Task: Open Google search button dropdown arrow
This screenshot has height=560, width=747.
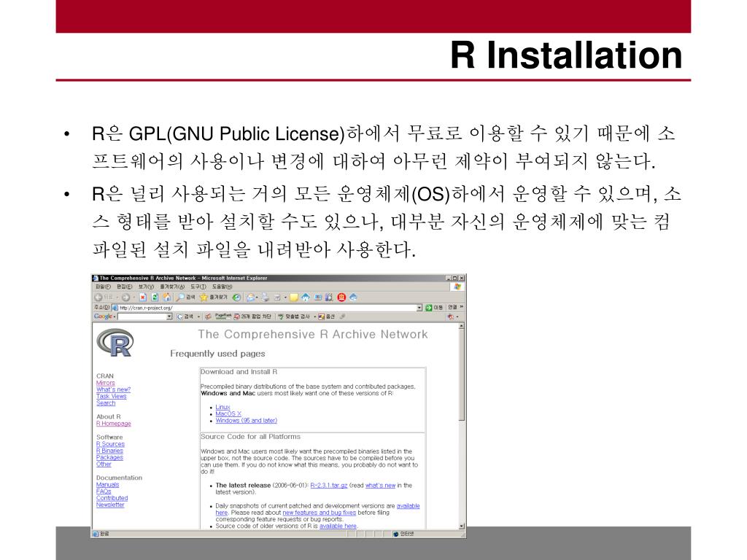Action: click(x=198, y=316)
